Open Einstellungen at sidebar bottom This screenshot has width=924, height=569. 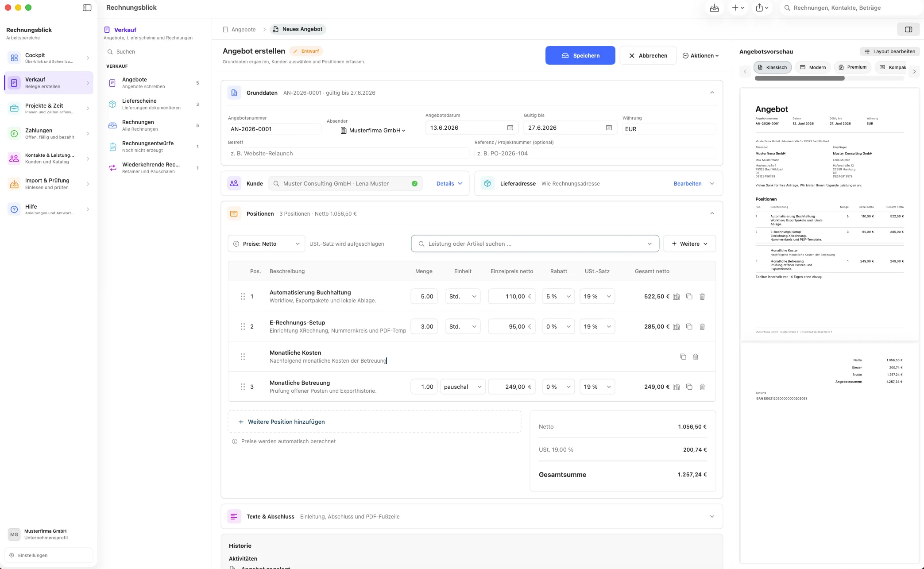[x=49, y=555]
